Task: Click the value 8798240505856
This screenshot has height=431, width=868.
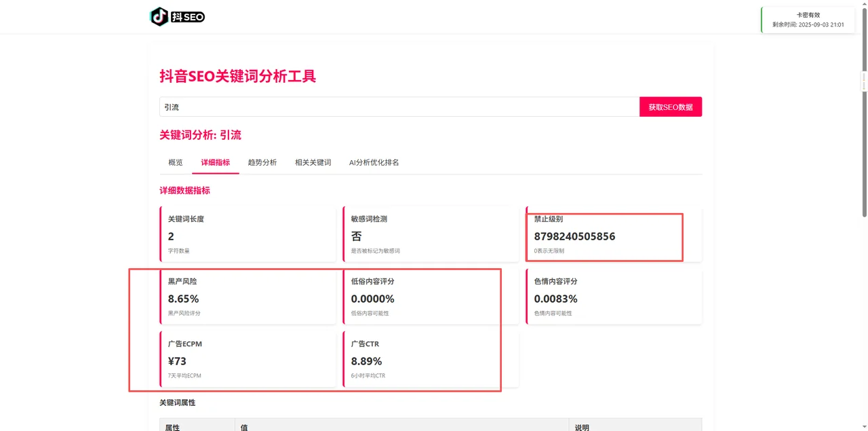Action: pos(575,236)
